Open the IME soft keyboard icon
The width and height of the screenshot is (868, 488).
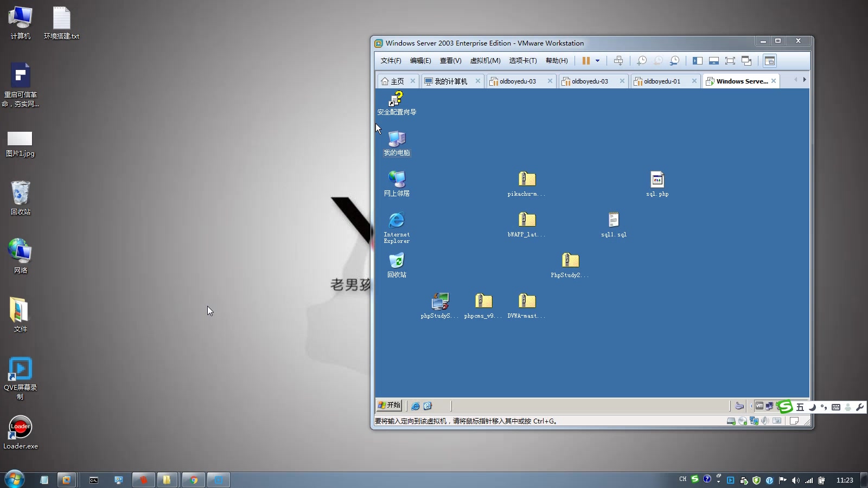coord(836,407)
